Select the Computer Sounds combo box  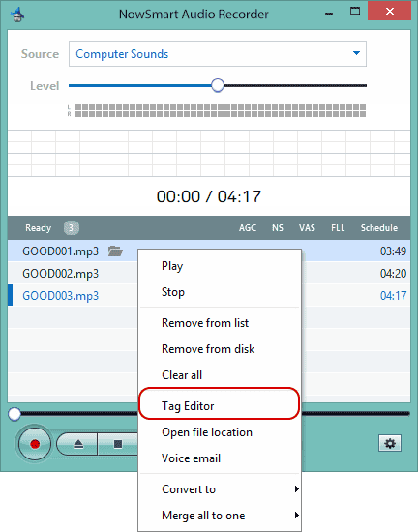[x=218, y=53]
